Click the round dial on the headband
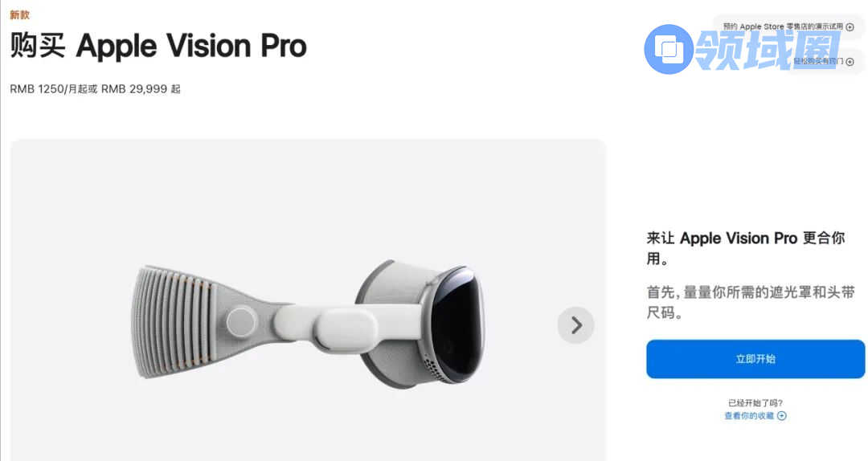Screen dimensions: 868x461 (x=241, y=321)
